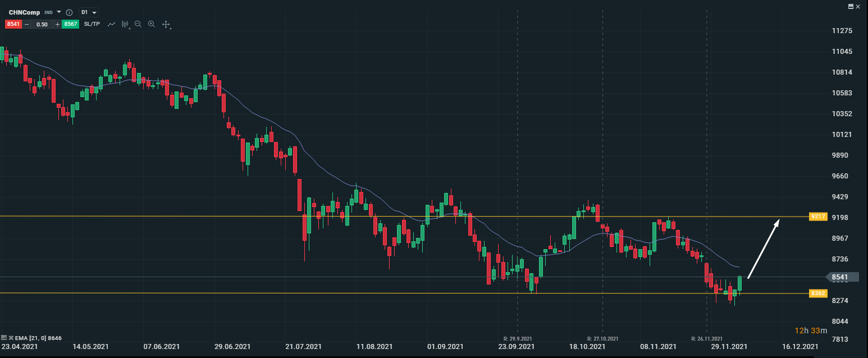Viewport: 868px width, 358px height.
Task: Expand the CHNComp instrument dropdown
Action: 59,12
